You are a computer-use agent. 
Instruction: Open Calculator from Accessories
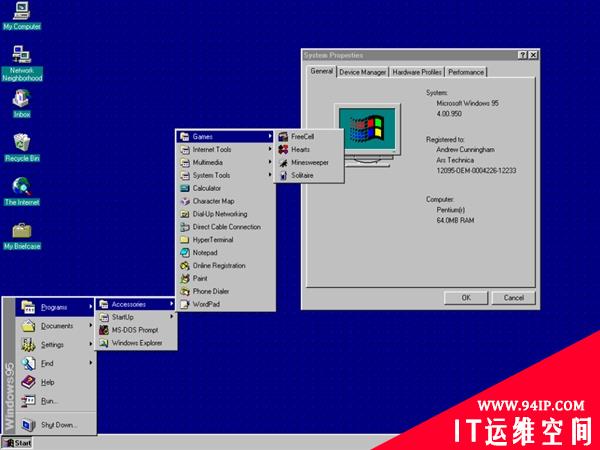click(x=226, y=188)
